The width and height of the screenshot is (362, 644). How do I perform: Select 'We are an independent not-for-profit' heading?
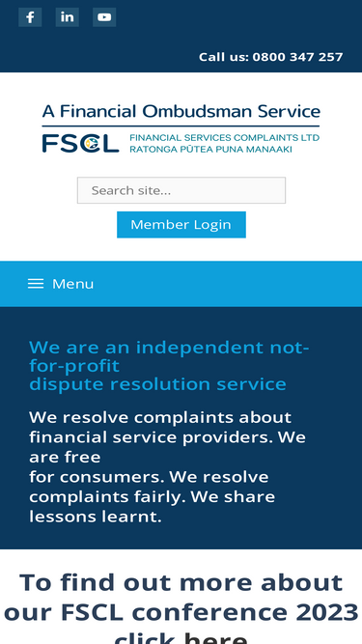click(169, 356)
